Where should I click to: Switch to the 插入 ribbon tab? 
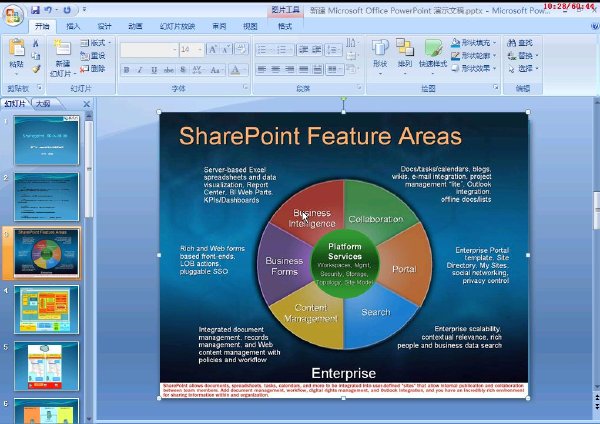click(73, 26)
